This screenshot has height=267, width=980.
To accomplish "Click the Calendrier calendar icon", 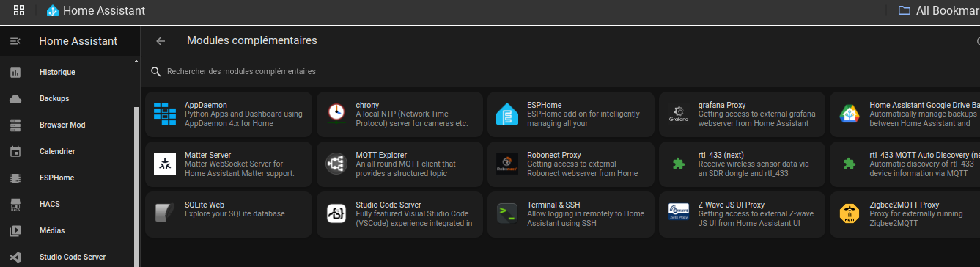I will pos(15,152).
